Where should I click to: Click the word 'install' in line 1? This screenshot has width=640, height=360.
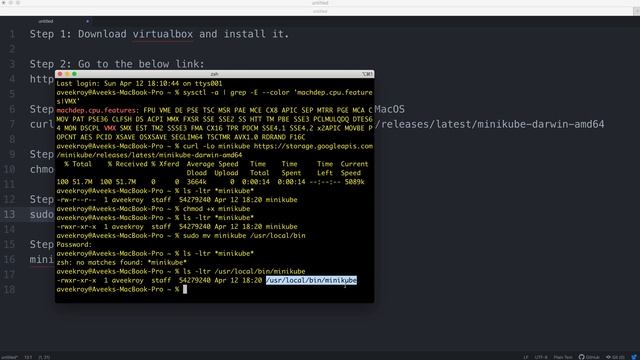245,34
